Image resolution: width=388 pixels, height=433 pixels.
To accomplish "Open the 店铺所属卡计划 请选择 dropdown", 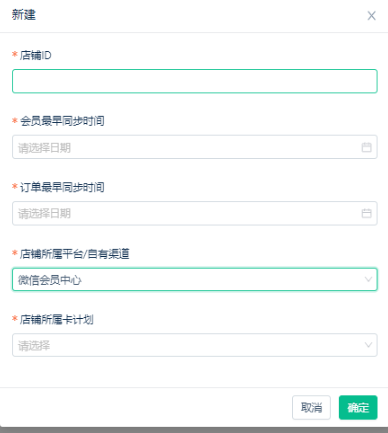I will 195,345.
